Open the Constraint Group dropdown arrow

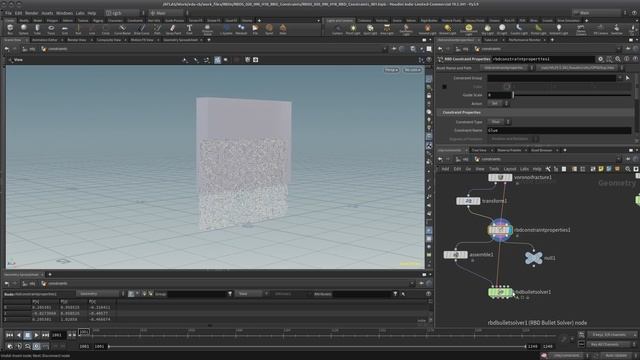[x=620, y=78]
